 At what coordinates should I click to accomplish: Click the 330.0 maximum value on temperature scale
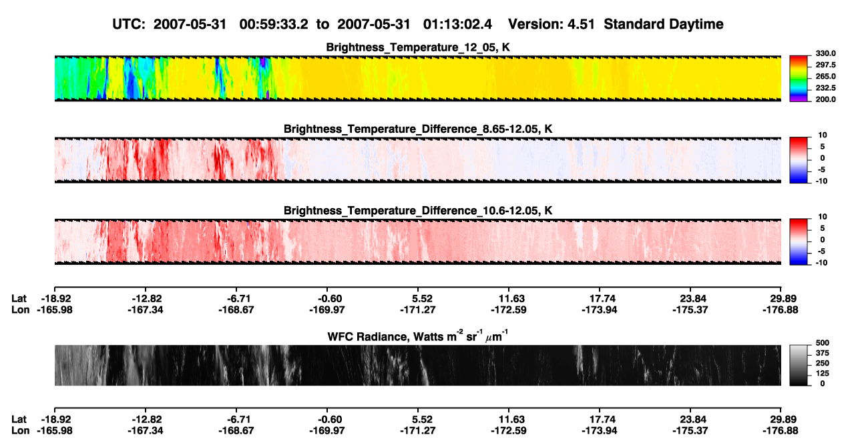[823, 53]
